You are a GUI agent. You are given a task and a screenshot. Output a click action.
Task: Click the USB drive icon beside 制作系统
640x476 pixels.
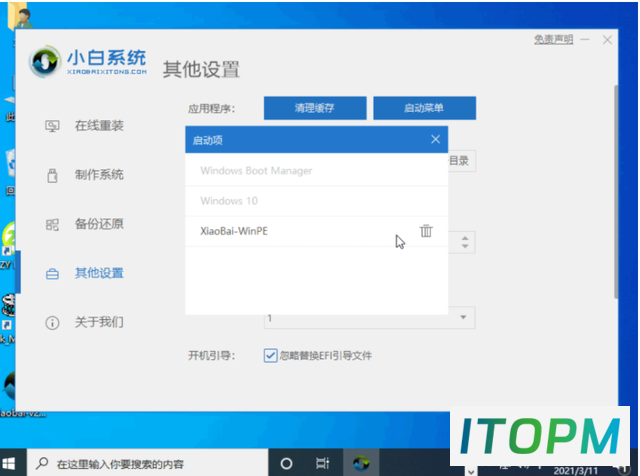(x=52, y=176)
